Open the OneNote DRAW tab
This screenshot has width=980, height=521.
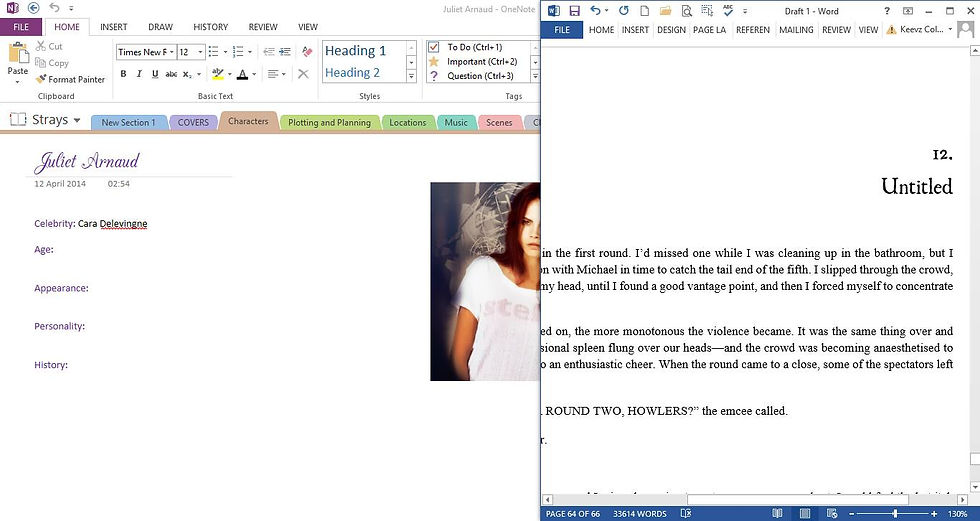(161, 27)
